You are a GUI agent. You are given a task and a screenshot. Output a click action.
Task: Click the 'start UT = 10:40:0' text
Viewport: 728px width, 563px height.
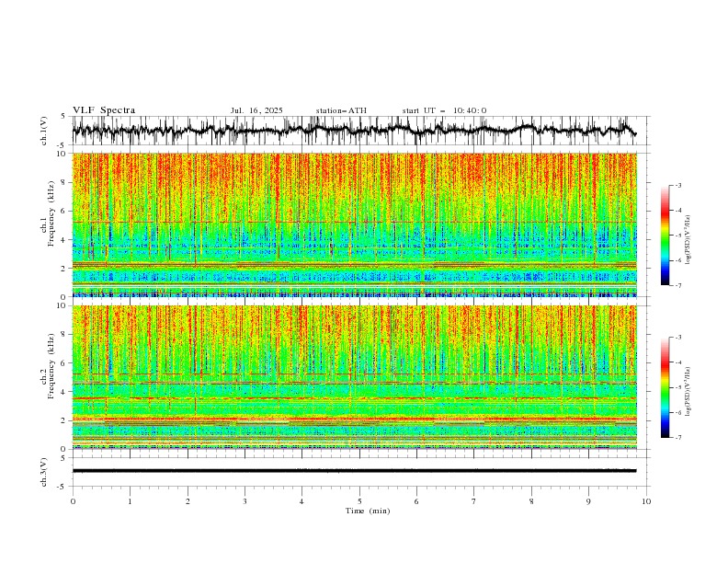[x=444, y=110]
